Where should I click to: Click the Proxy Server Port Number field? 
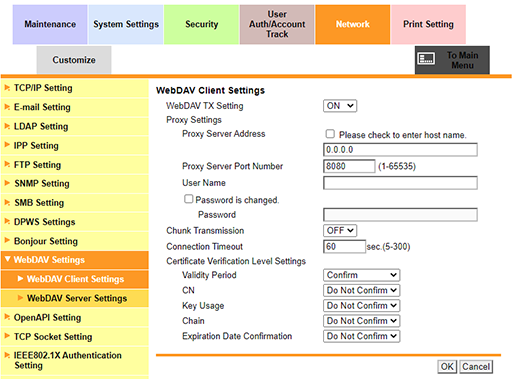349,166
